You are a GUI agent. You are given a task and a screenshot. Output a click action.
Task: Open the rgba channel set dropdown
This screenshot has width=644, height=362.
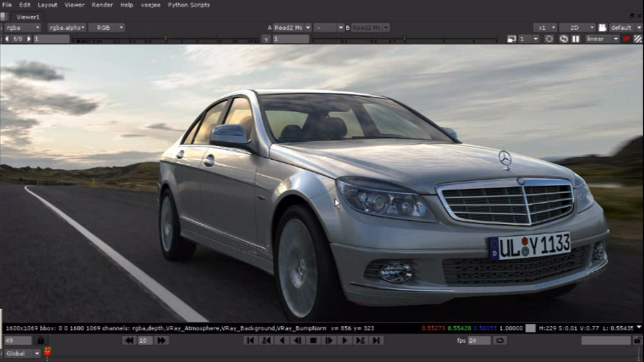23,28
